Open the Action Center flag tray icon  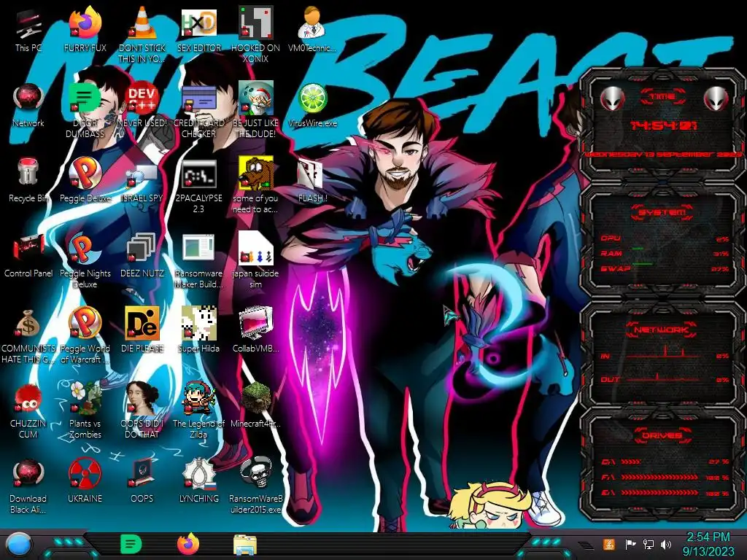(x=630, y=544)
